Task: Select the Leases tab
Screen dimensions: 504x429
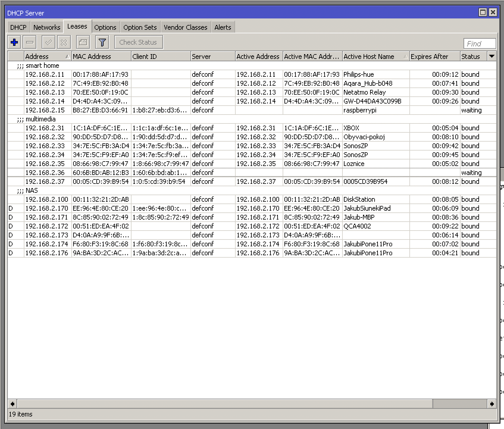Action: pos(77,26)
